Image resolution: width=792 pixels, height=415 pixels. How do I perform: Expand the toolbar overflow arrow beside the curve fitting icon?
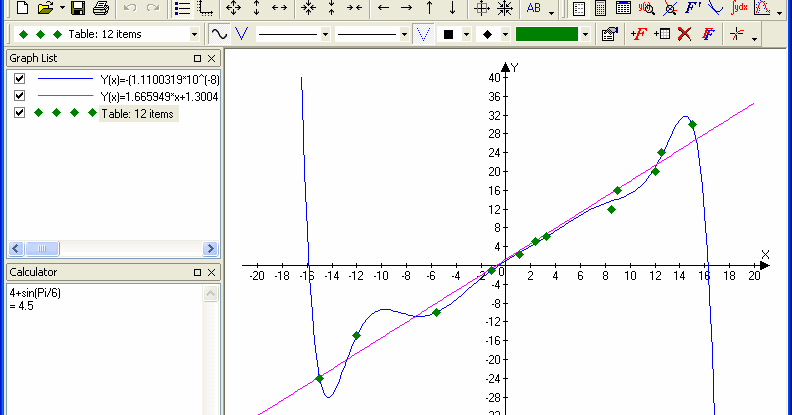click(779, 11)
